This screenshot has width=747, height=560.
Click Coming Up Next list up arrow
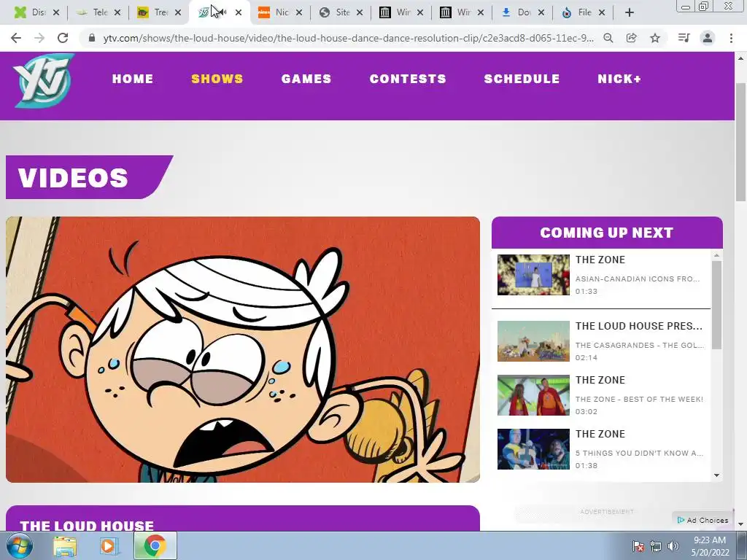click(x=716, y=256)
